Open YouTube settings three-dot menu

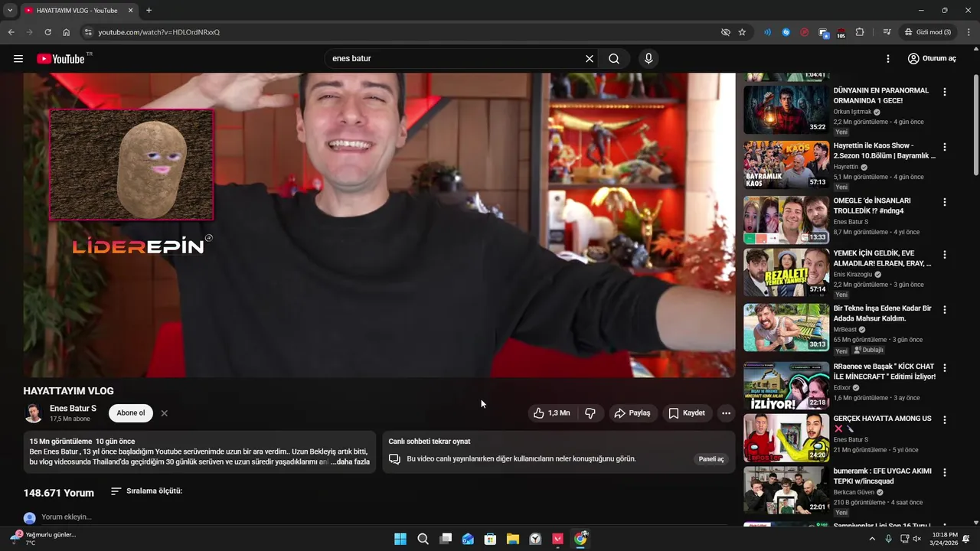coord(888,59)
